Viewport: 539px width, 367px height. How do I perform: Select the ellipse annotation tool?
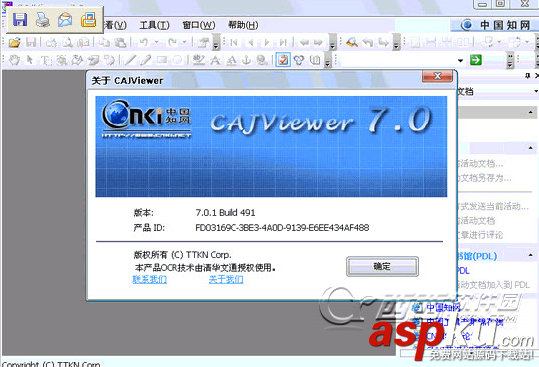click(177, 60)
